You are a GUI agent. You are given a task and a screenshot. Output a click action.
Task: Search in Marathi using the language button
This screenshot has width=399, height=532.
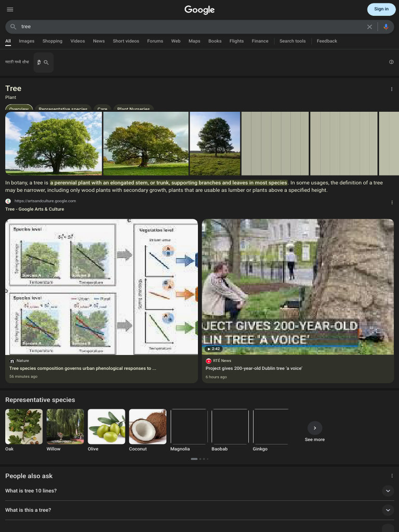(43, 62)
